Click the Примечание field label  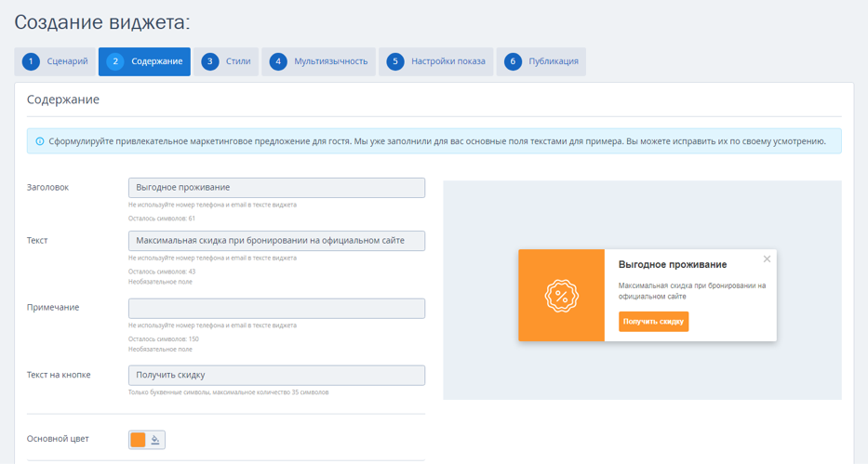pos(53,308)
